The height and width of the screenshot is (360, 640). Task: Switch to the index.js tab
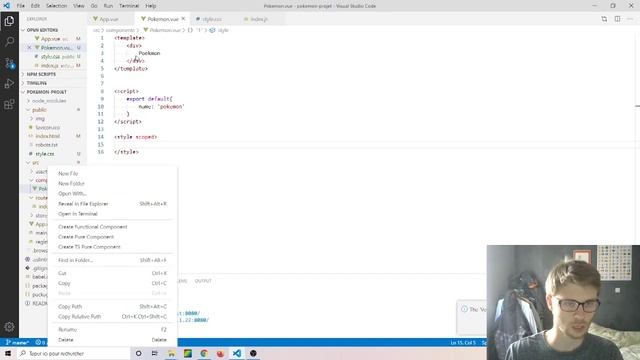point(259,19)
